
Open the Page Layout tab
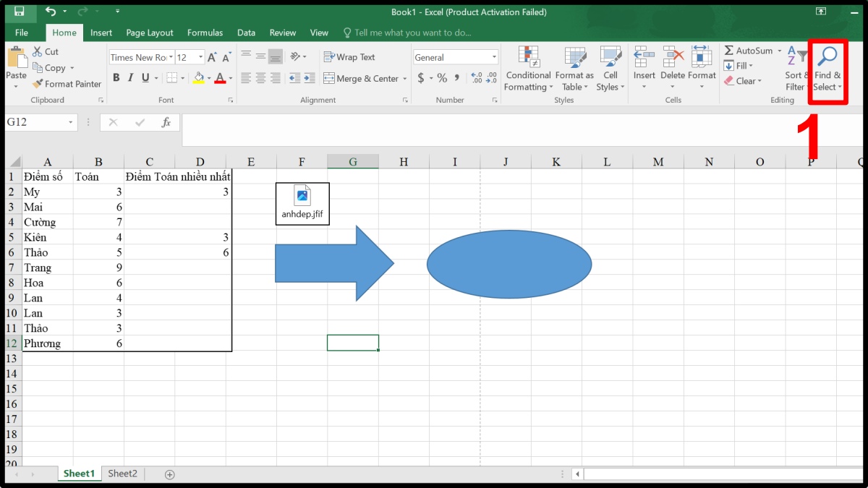tap(150, 33)
